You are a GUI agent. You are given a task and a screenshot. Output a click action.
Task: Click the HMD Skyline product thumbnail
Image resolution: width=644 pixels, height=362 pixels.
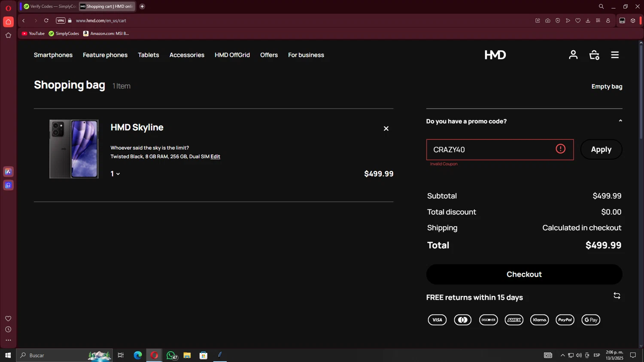pos(74,149)
